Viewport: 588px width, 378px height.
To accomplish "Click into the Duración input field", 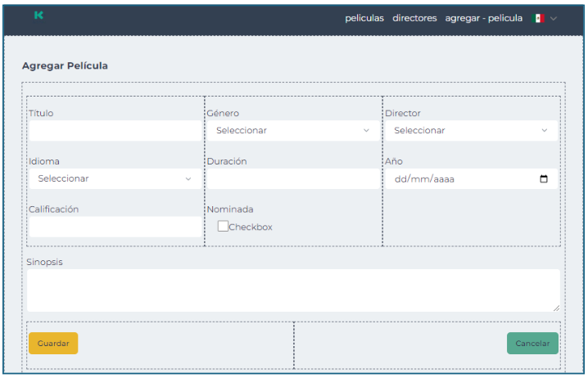I will 292,179.
